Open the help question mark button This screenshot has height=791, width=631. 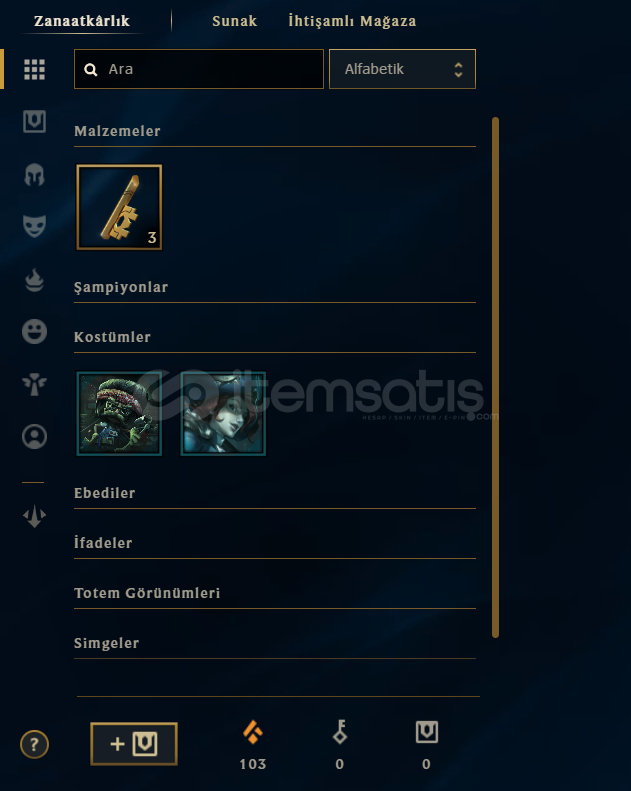coord(34,744)
